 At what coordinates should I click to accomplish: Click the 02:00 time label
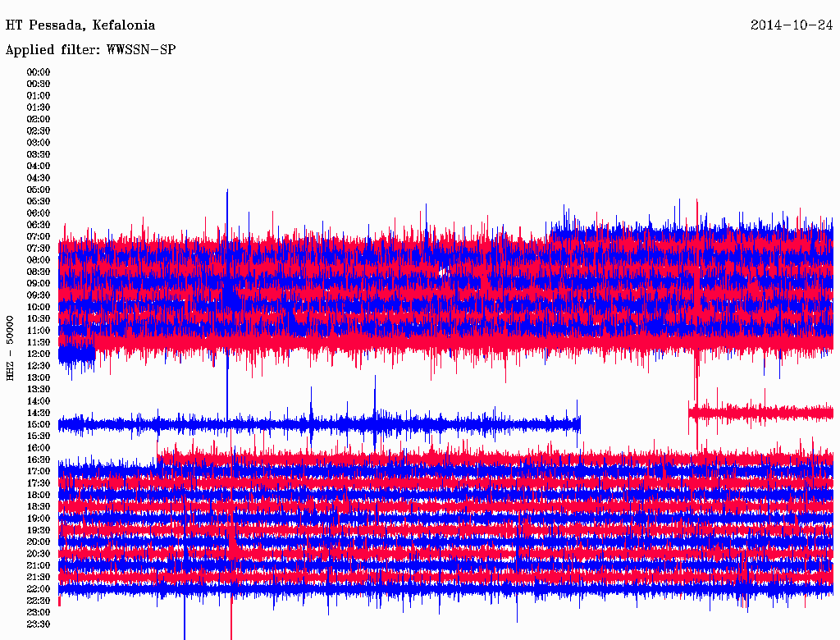(x=39, y=119)
